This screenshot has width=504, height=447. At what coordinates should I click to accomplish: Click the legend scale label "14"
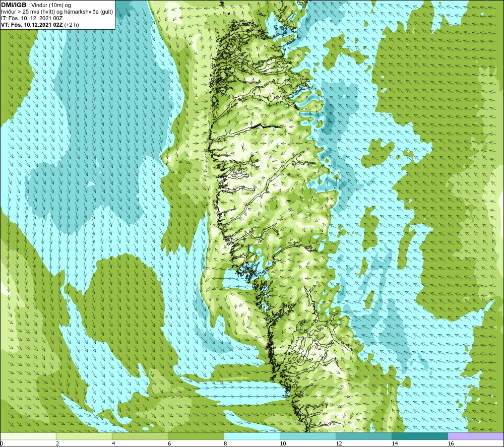(395, 444)
